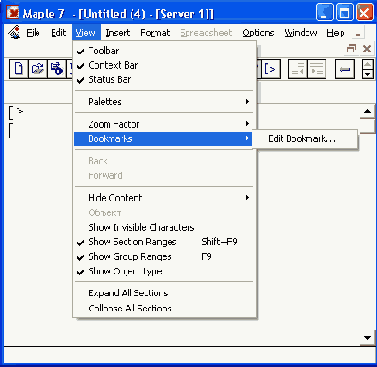Click the Maple leaf document icon in menu bar
This screenshot has height=367, width=377.
tap(14, 33)
